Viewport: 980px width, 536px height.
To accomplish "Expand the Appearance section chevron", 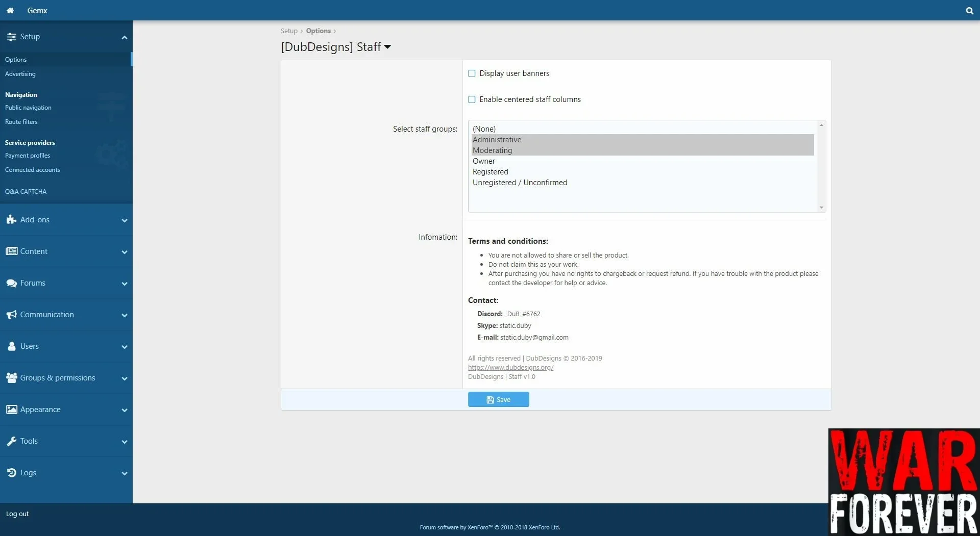I will 124,410.
